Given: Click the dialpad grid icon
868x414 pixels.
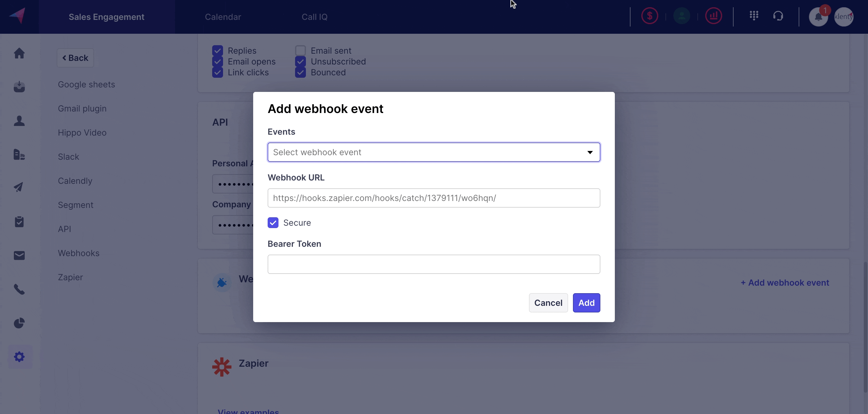Looking at the screenshot, I should [754, 15].
